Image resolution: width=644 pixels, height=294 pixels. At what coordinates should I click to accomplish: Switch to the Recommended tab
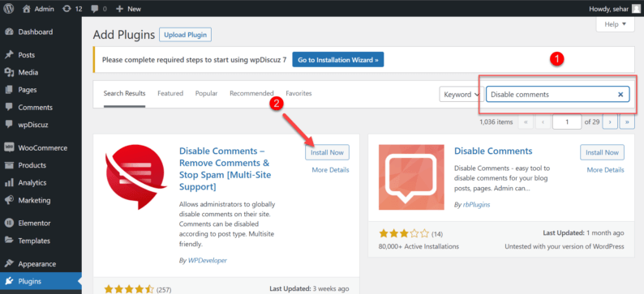[251, 93]
